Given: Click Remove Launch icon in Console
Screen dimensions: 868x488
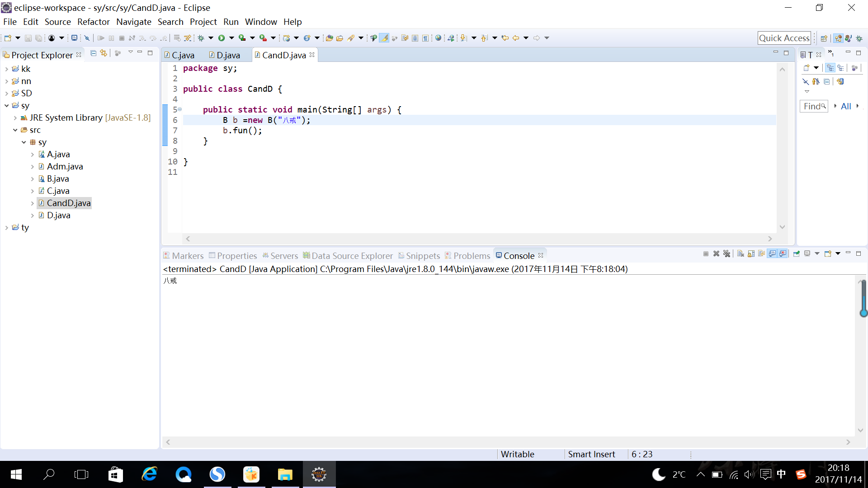Looking at the screenshot, I should pyautogui.click(x=716, y=253).
